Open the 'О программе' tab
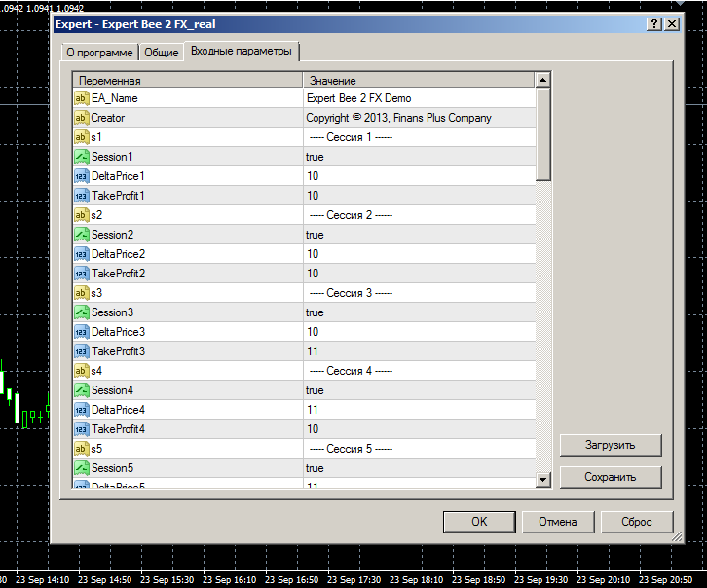 pyautogui.click(x=97, y=53)
